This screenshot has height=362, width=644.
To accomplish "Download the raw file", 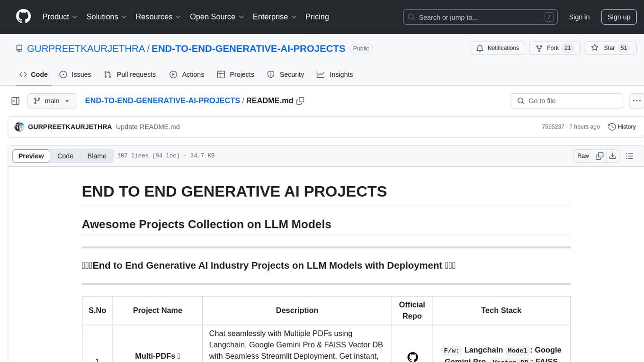I will pyautogui.click(x=612, y=156).
